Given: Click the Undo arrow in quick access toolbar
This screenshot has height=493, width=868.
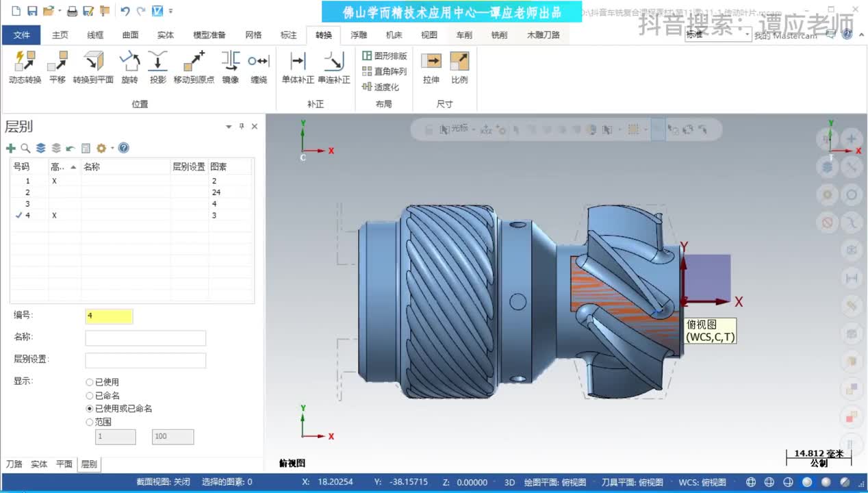Looking at the screenshot, I should (125, 11).
